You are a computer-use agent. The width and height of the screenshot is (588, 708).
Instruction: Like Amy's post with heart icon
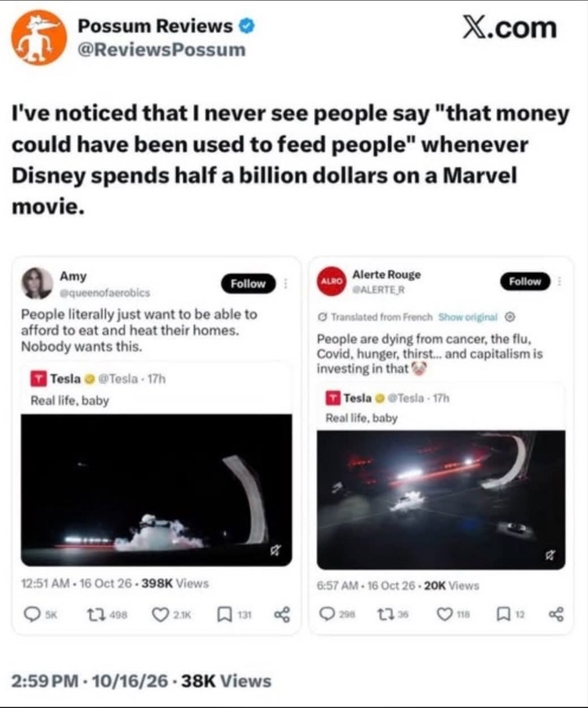pos(160,614)
